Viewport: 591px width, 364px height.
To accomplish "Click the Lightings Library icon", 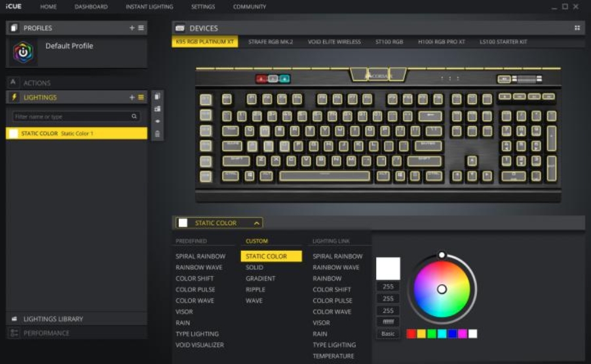I will pyautogui.click(x=14, y=319).
